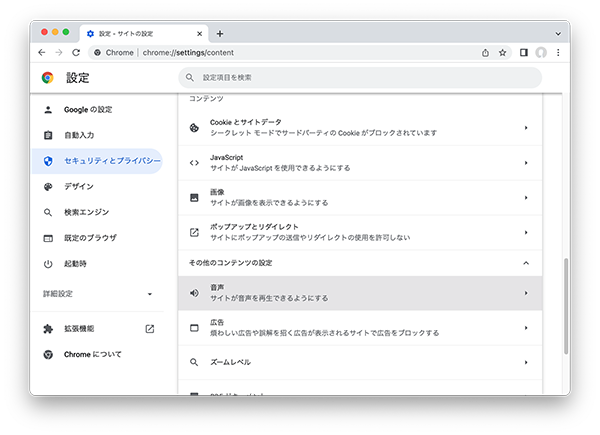Click the 設定項目を検索 search field
600x435 pixels.
pos(360,77)
